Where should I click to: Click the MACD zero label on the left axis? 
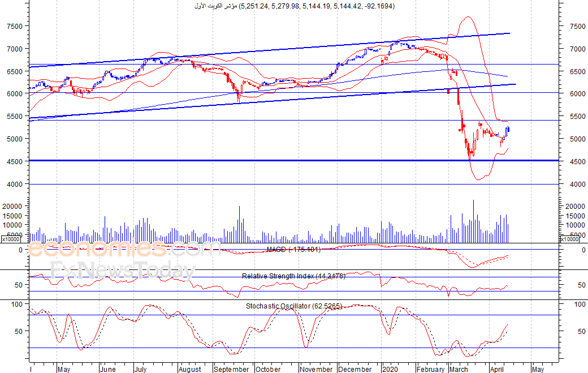[20, 250]
